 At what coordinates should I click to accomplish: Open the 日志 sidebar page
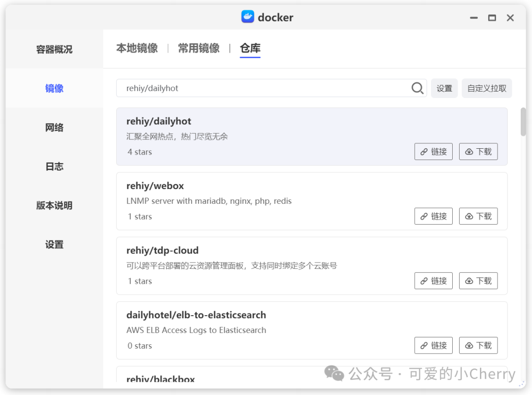[x=54, y=166]
